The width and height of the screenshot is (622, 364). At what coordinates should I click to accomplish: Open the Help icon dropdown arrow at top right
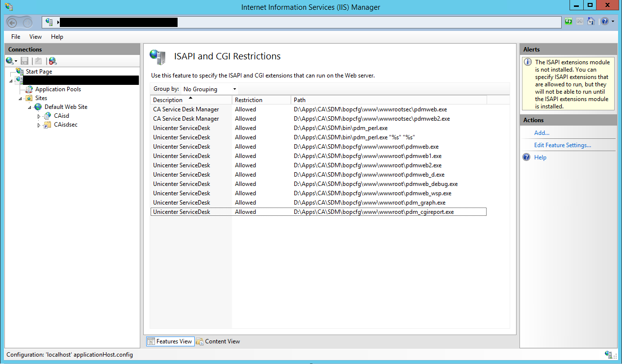(613, 22)
